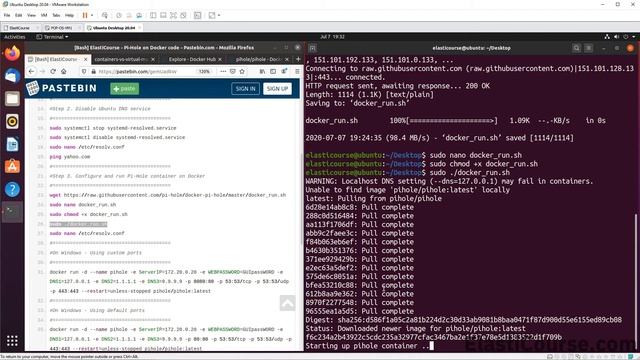Open the VMware Help menu
Image resolution: width=640 pixels, height=360 pixels.
click(69, 15)
